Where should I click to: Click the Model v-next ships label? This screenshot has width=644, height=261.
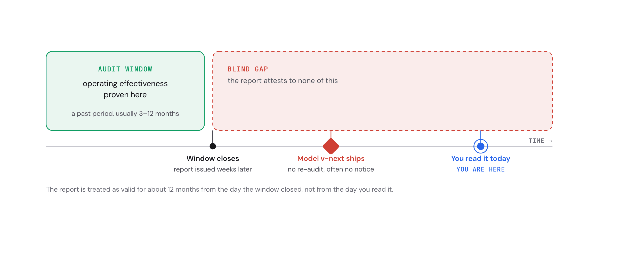click(331, 158)
